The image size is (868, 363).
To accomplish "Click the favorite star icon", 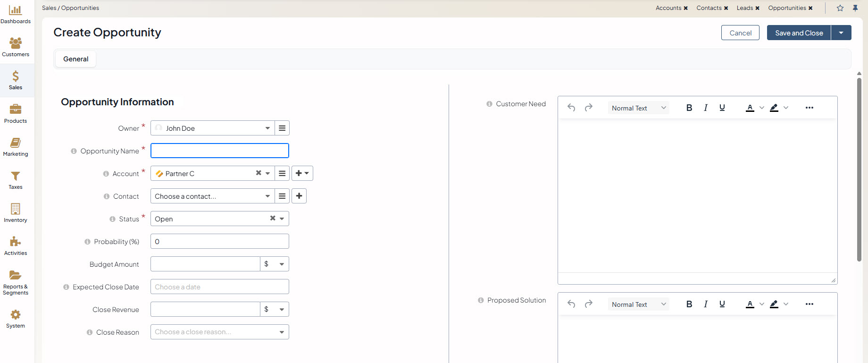I will click(x=840, y=8).
